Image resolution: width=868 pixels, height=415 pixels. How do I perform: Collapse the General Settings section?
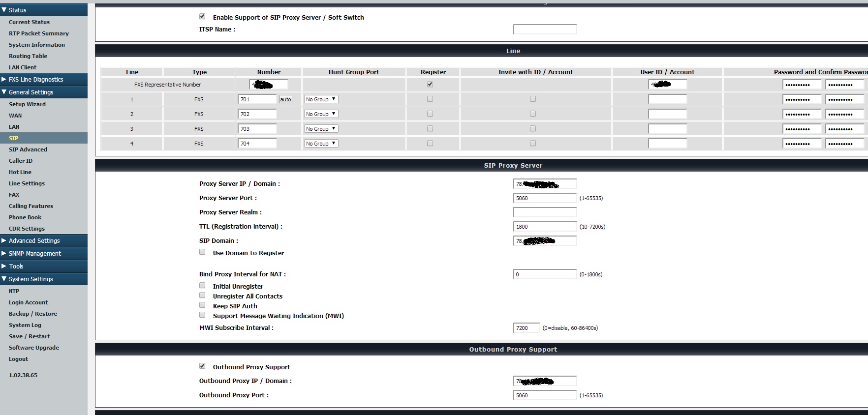[x=43, y=92]
